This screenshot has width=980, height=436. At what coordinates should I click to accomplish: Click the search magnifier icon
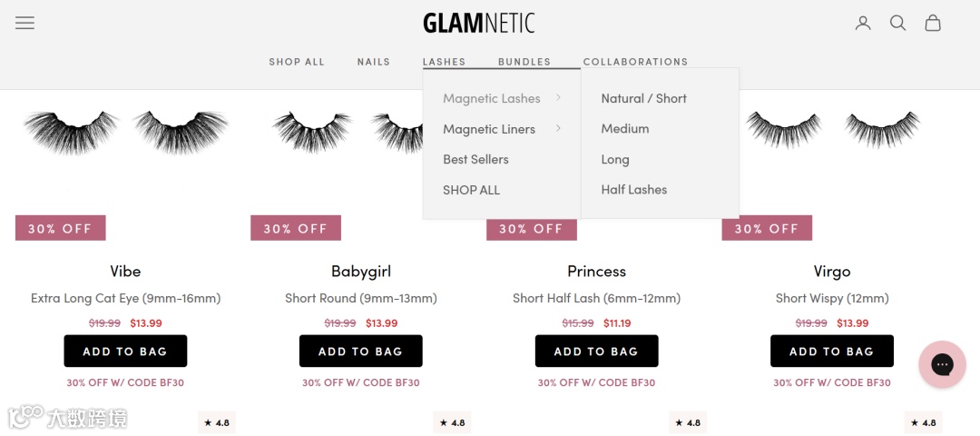pos(898,23)
